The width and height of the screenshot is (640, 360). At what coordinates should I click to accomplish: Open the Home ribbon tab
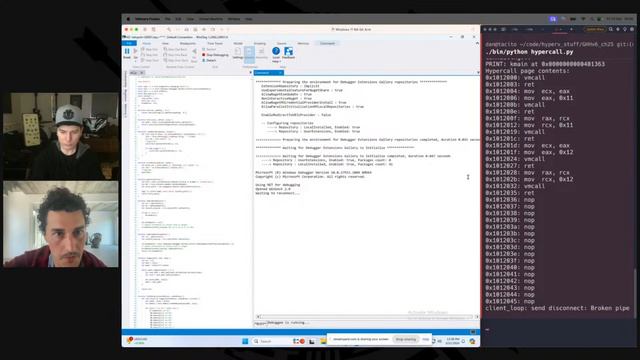(x=147, y=43)
